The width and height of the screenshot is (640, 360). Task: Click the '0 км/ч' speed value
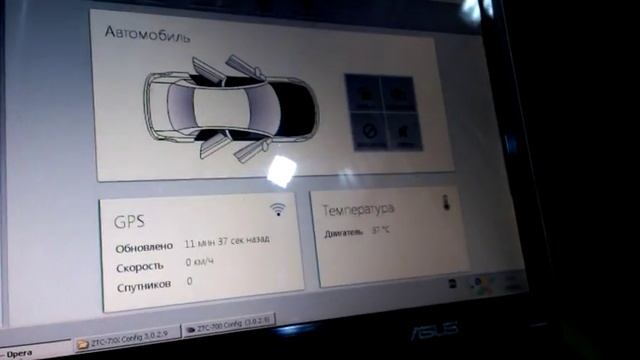tap(199, 262)
